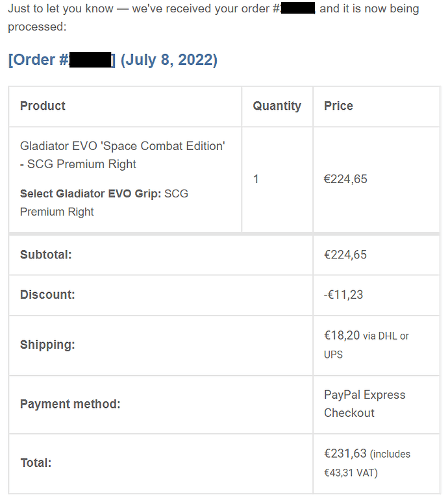Click the total amount €231,63
Image resolution: width=448 pixels, height=500 pixels.
tap(345, 453)
